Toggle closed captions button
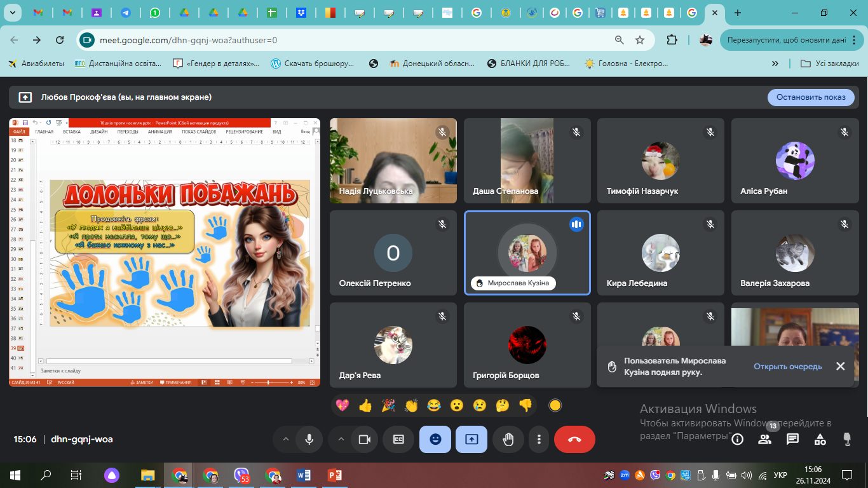The width and height of the screenshot is (868, 488). (x=398, y=439)
